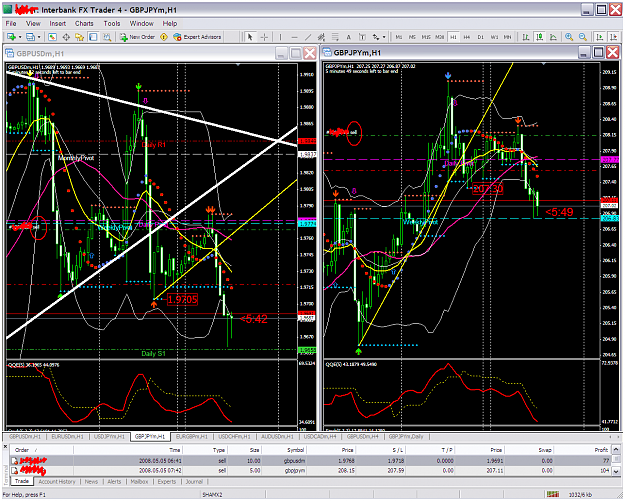Switch to H4 timeframe

pyautogui.click(x=467, y=37)
